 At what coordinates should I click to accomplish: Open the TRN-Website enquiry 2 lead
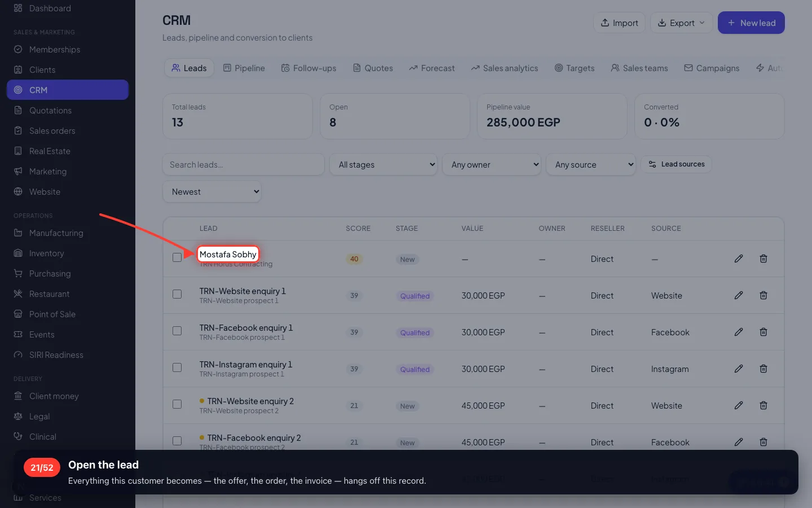250,401
